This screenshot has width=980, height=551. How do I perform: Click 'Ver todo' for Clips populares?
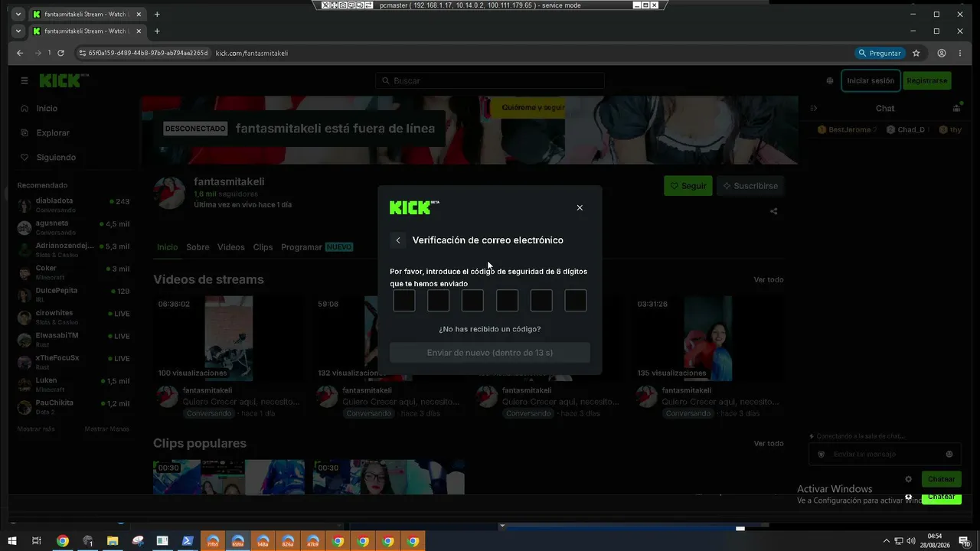pyautogui.click(x=769, y=444)
